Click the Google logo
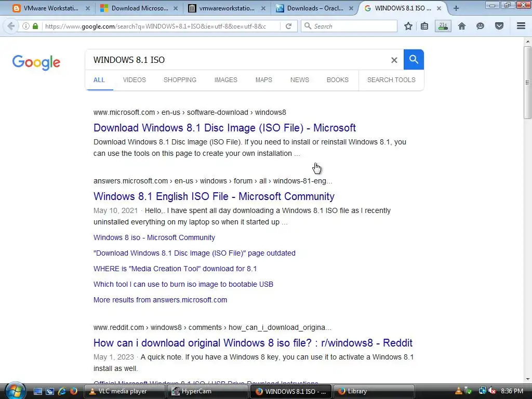Screen dimensions: 532x399 pos(36,62)
